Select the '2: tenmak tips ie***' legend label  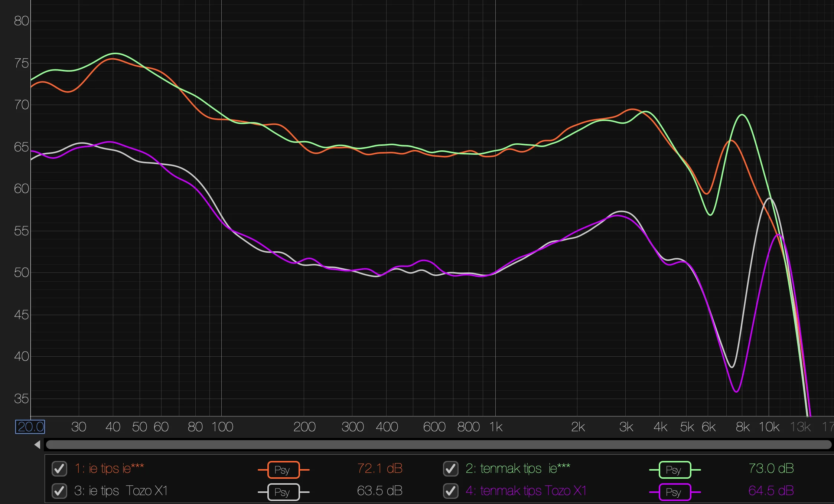pos(518,468)
